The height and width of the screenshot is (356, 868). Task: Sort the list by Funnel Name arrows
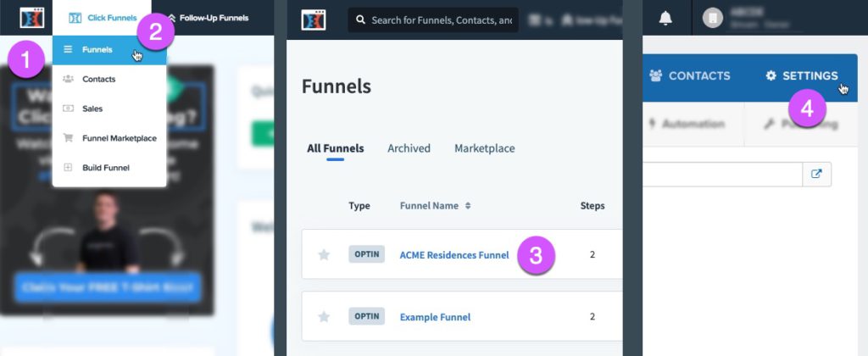point(468,205)
